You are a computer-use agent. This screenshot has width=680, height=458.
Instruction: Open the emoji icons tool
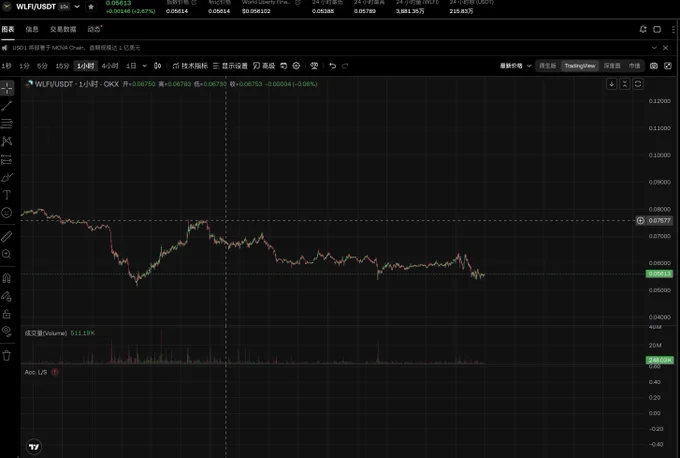[7, 213]
